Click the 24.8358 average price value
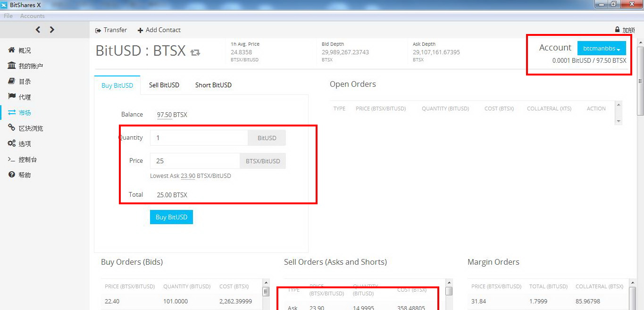 click(x=241, y=52)
